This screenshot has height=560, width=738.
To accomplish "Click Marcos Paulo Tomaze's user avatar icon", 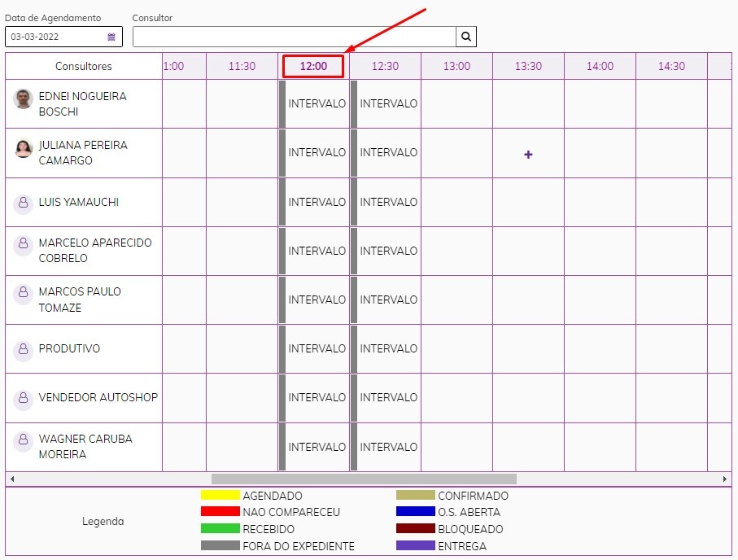I will [23, 293].
